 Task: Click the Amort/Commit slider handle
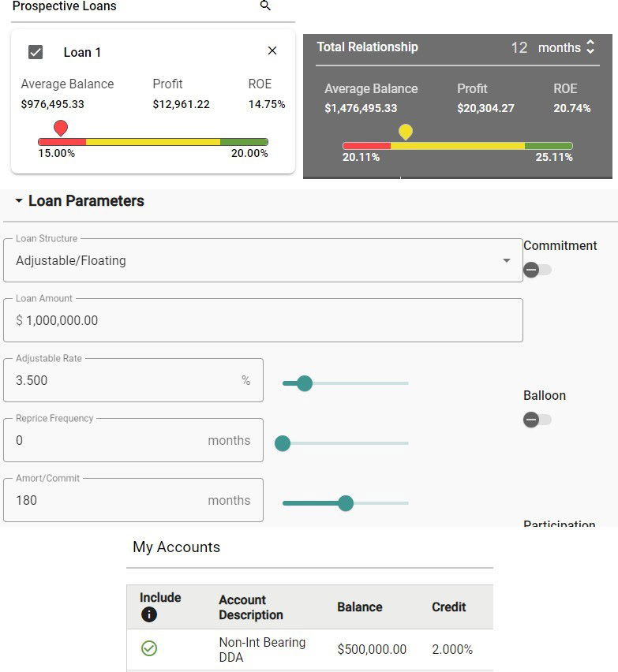(x=345, y=503)
